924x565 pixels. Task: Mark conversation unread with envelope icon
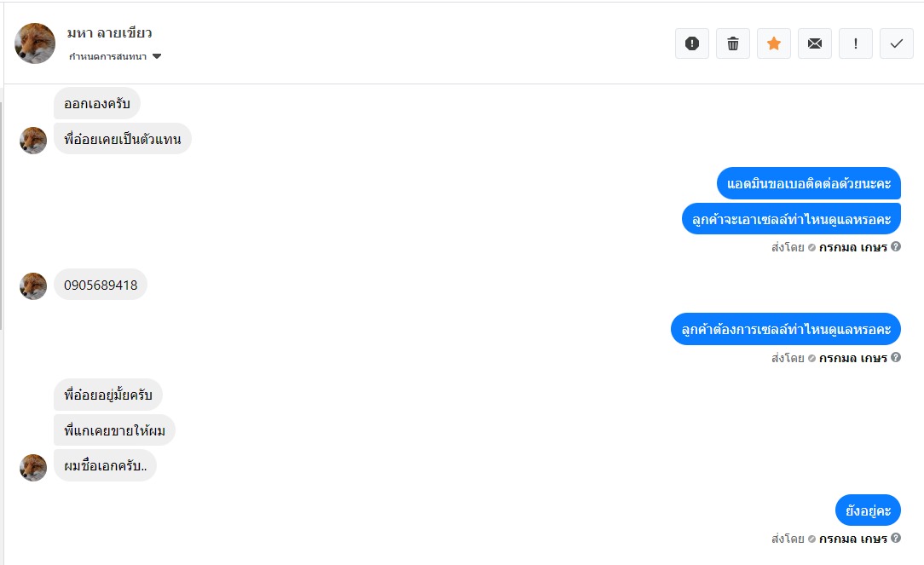click(815, 43)
